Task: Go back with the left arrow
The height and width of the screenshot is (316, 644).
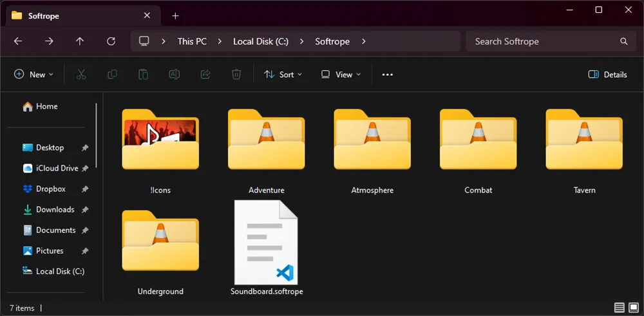Action: pyautogui.click(x=17, y=41)
